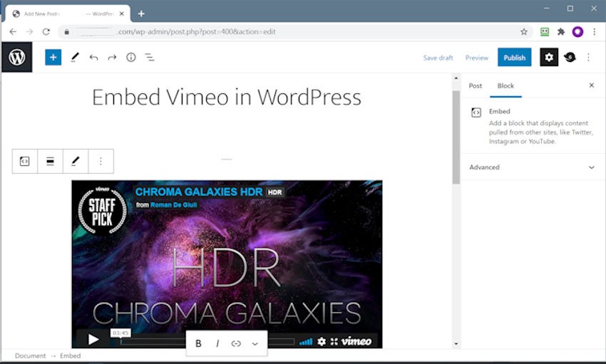The height and width of the screenshot is (364, 606).
Task: Open more rich text controls dropdown
Action: click(x=255, y=343)
